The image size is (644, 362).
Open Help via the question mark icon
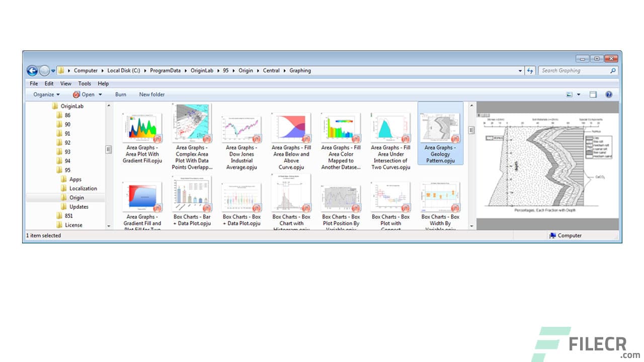[609, 95]
